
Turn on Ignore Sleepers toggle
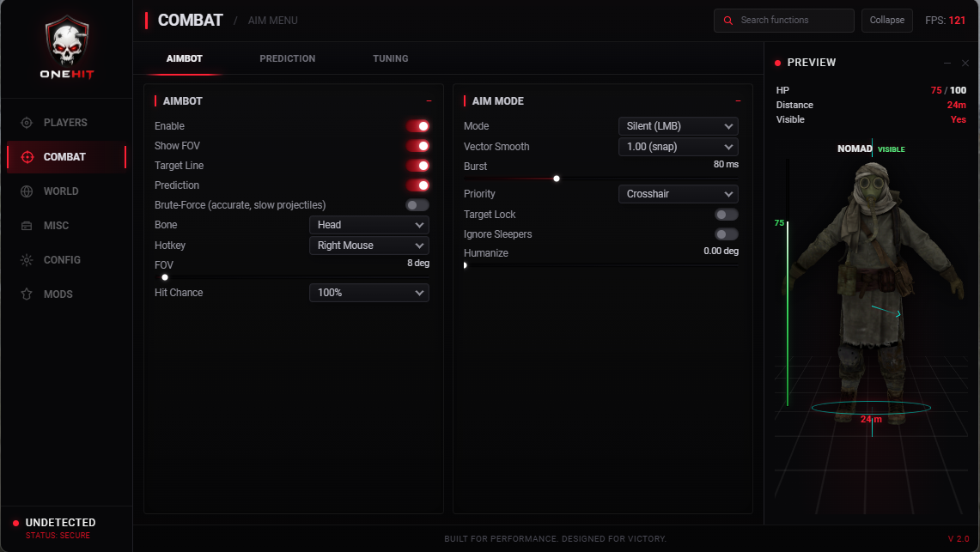point(727,234)
